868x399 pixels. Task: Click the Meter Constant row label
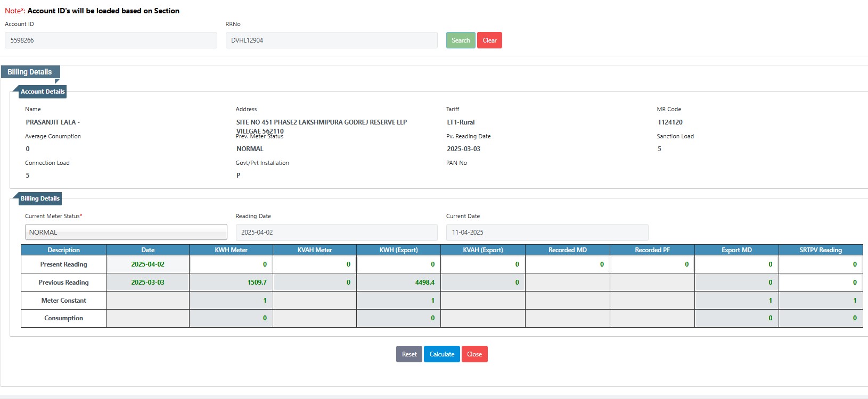point(64,301)
